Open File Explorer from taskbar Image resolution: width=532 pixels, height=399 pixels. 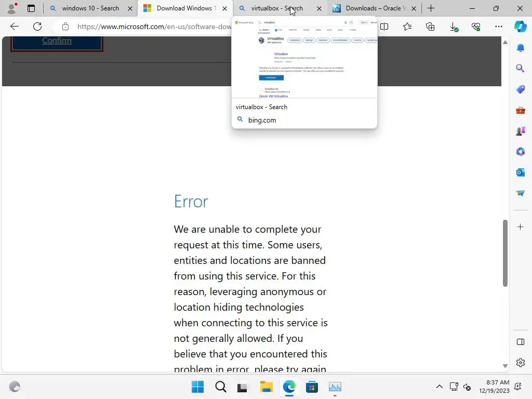(x=267, y=387)
